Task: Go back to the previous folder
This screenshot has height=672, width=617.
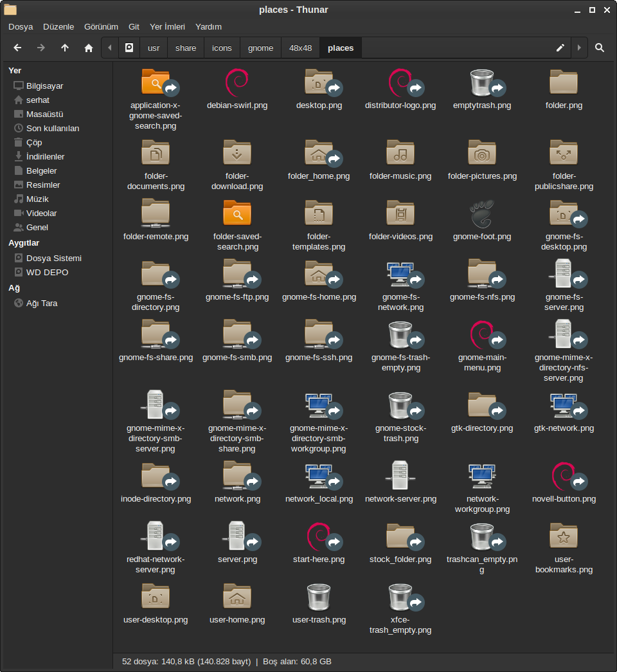Action: click(x=17, y=48)
